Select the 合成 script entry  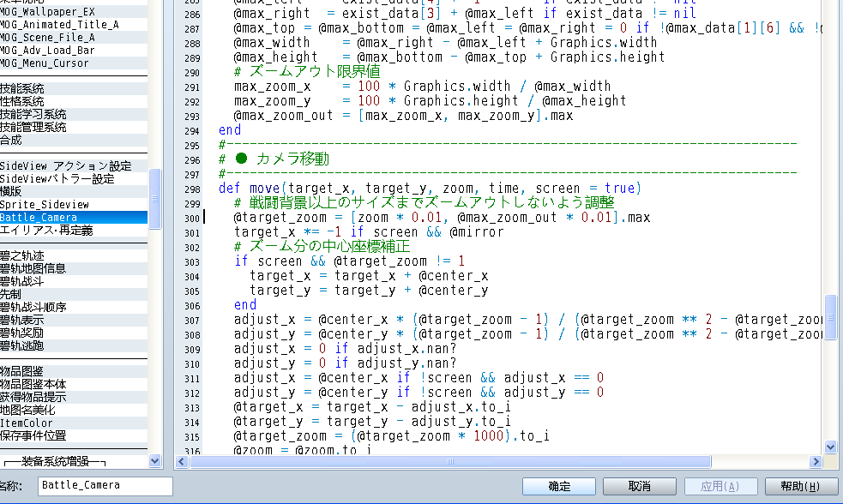click(74, 141)
